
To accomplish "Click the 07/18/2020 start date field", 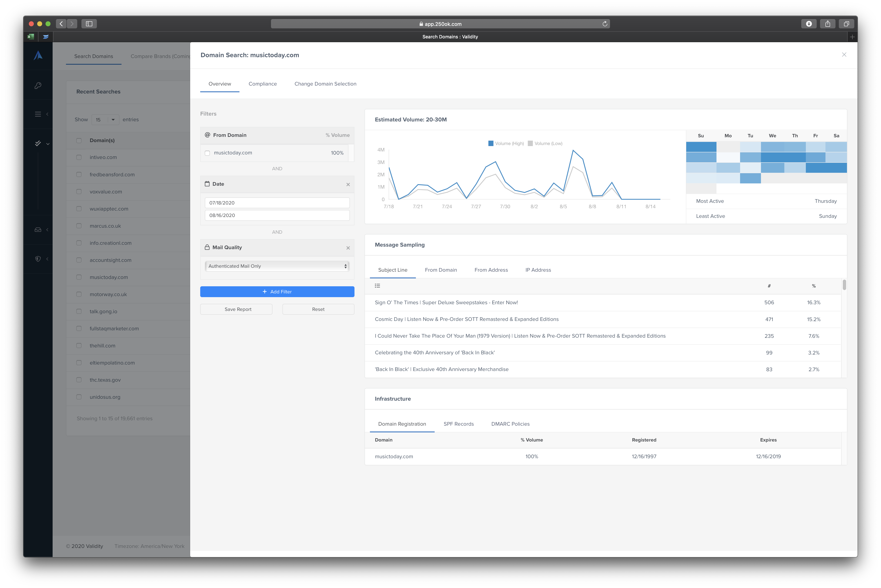I will (x=277, y=203).
